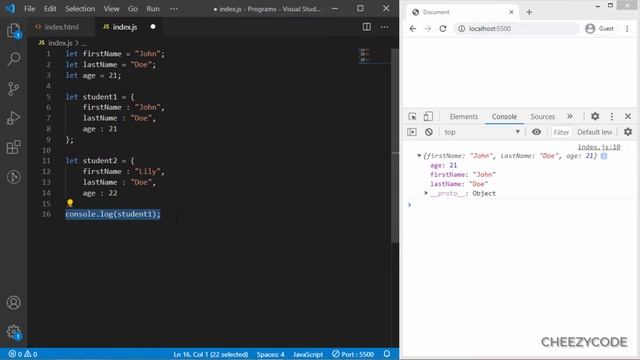Viewport: 640px width, 360px height.
Task: Open the Manage gear in activity bar
Action: tap(13, 332)
